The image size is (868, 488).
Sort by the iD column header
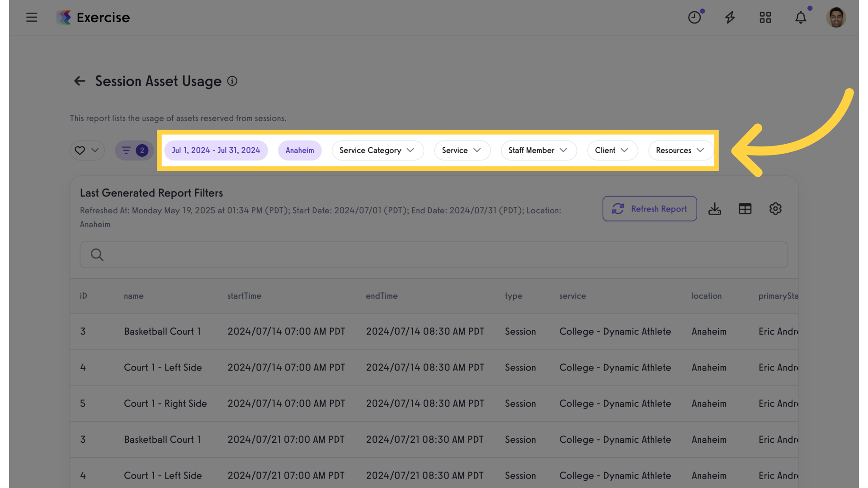84,296
